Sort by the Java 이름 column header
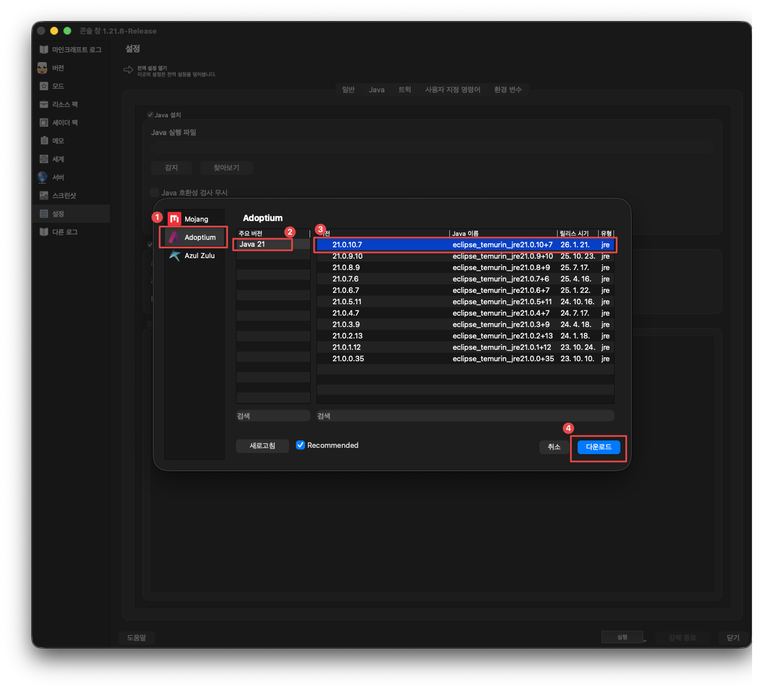 pos(503,233)
